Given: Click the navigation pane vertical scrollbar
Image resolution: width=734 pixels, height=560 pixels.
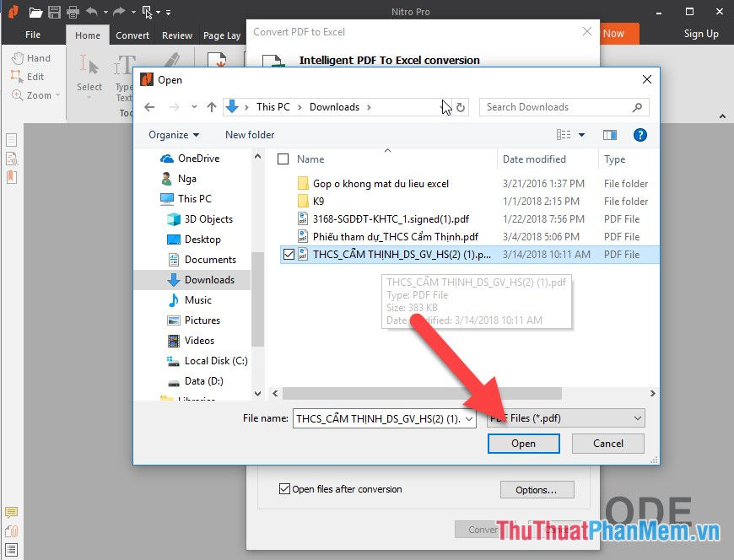Looking at the screenshot, I should 257,299.
